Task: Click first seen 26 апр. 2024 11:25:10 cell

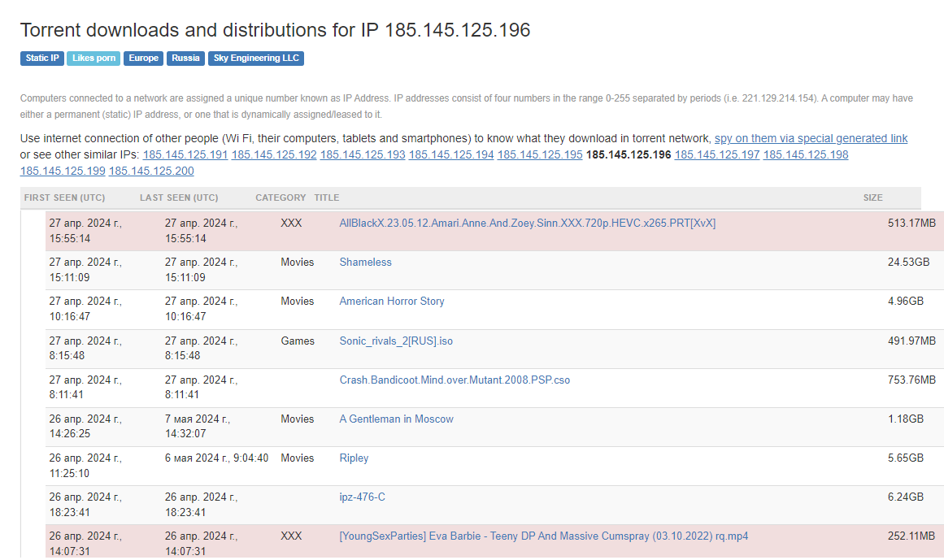Action: point(85,467)
